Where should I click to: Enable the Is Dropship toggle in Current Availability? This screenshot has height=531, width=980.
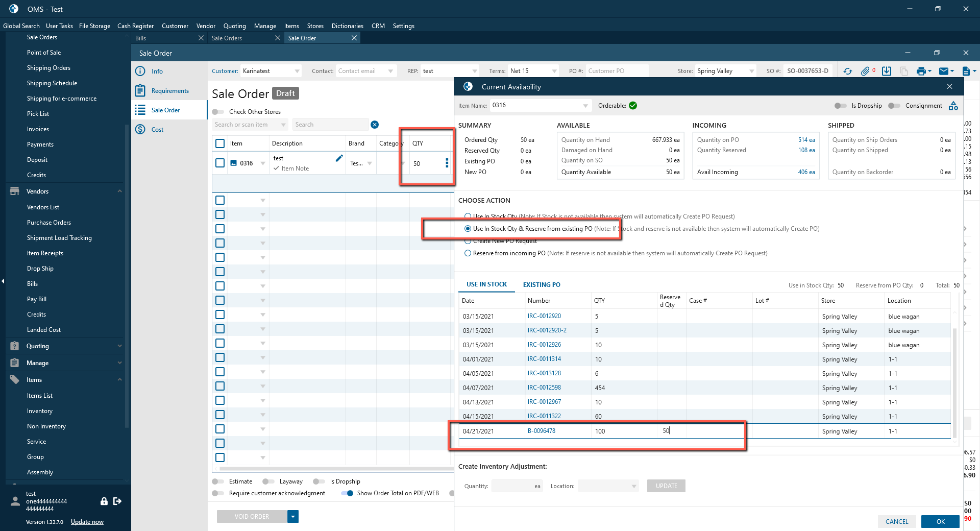(x=840, y=106)
